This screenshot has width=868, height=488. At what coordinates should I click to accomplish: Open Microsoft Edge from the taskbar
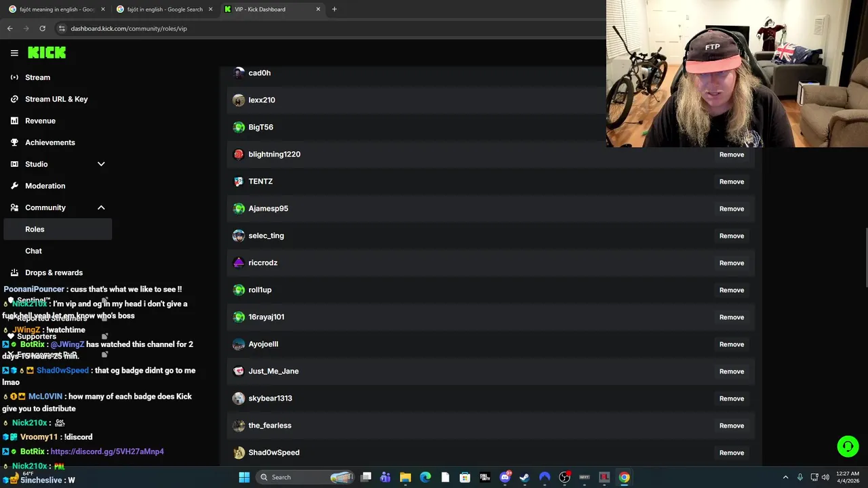425,477
